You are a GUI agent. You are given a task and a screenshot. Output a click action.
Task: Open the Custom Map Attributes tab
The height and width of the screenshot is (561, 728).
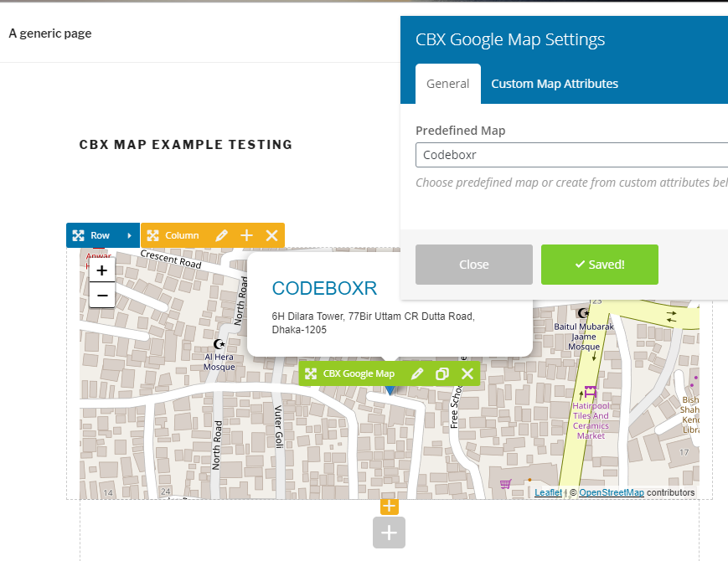[555, 84]
